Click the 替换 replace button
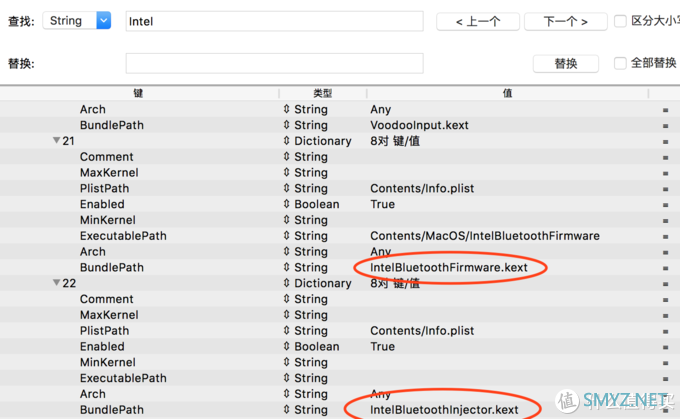 566,63
